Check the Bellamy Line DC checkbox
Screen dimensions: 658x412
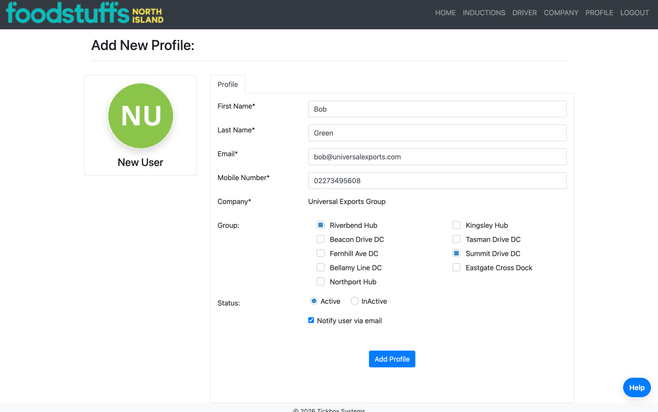tap(321, 268)
